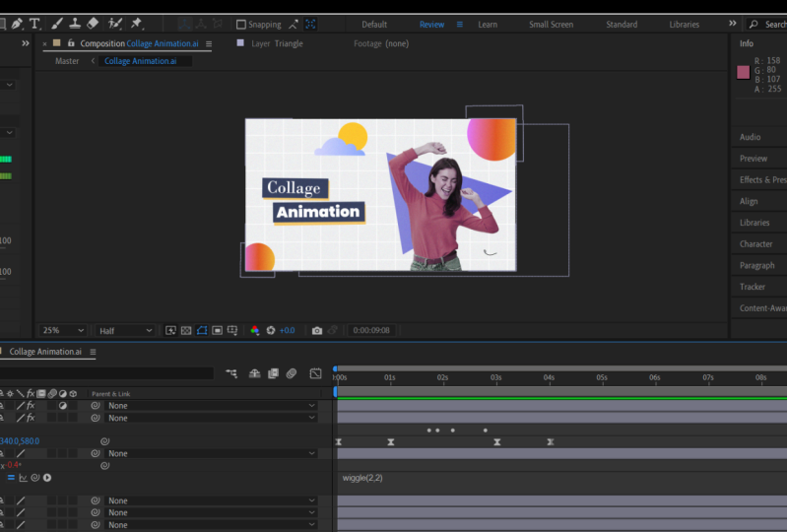Switch to the Standard workspace
This screenshot has height=532, width=787.
click(622, 24)
